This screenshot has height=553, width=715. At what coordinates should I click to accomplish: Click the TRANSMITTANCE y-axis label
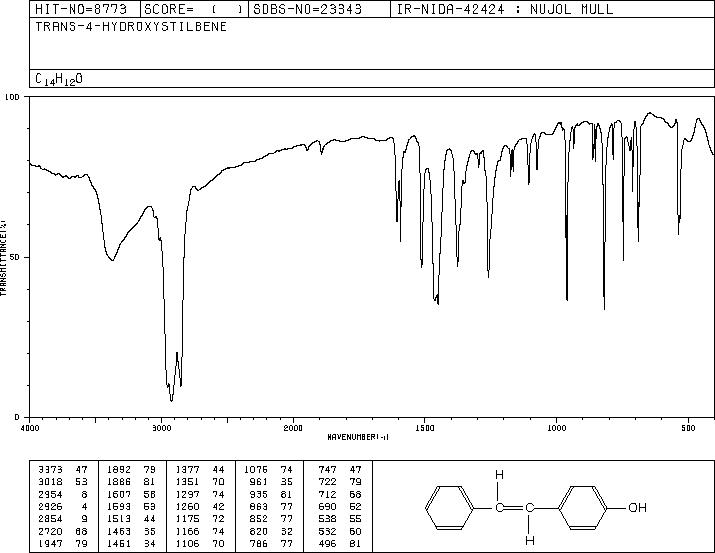[3, 258]
